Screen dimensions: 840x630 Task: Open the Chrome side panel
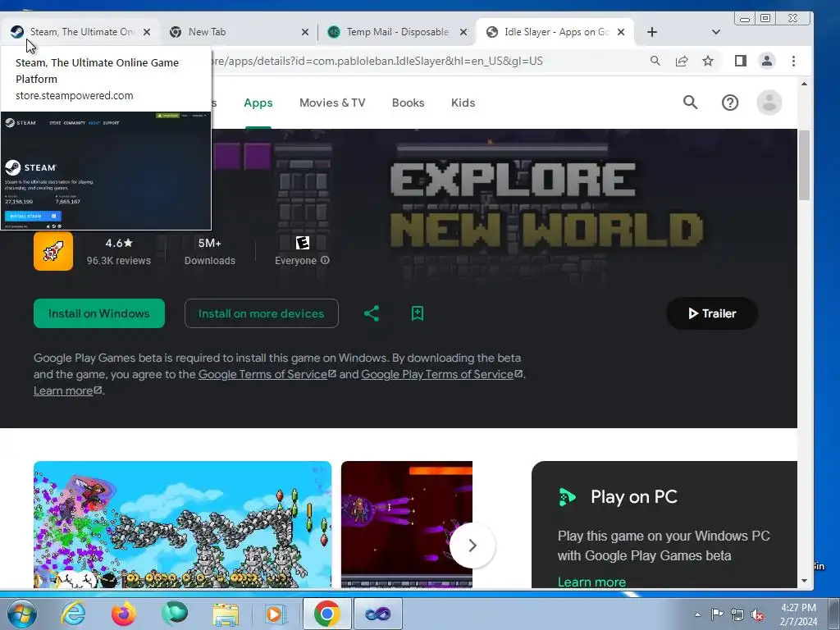[x=741, y=61]
